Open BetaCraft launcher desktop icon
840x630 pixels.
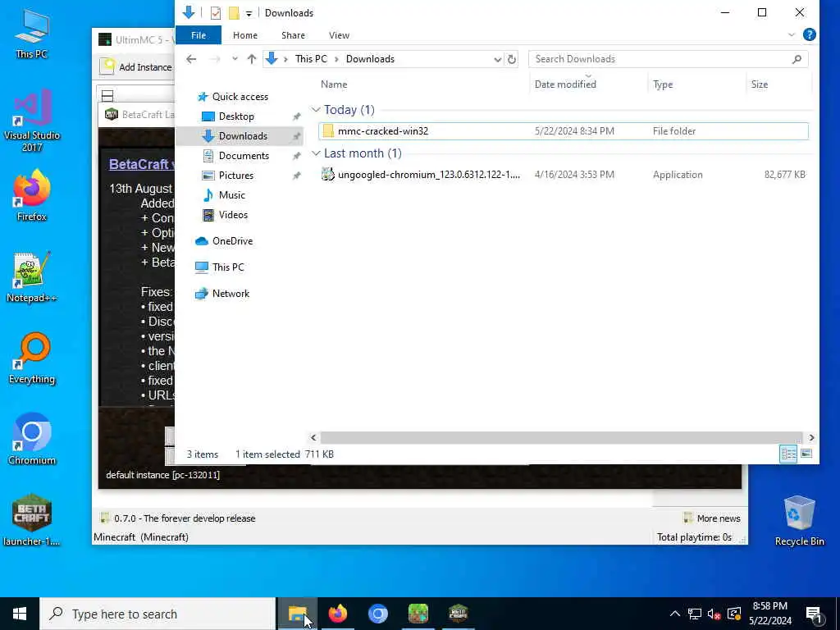(32, 521)
